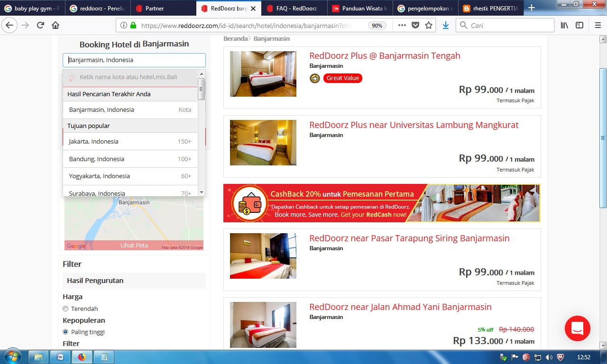Open RedDoorz near Pasar Tarapung Siring listing
The image size is (607, 364).
(x=409, y=238)
